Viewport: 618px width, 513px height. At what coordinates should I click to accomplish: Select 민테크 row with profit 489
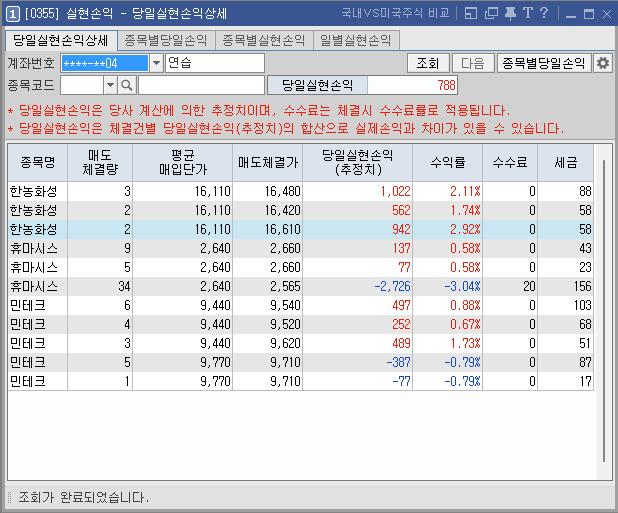300,343
